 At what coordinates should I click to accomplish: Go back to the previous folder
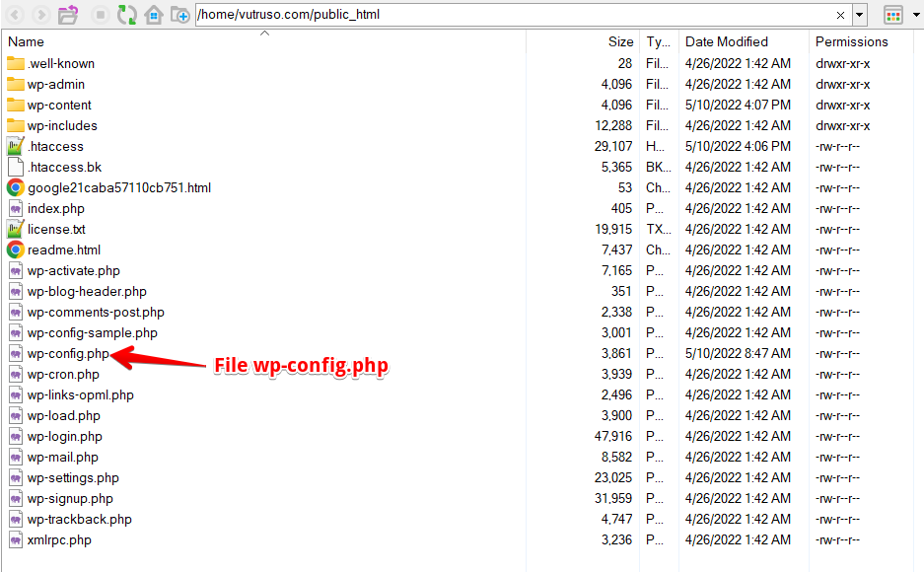point(14,15)
